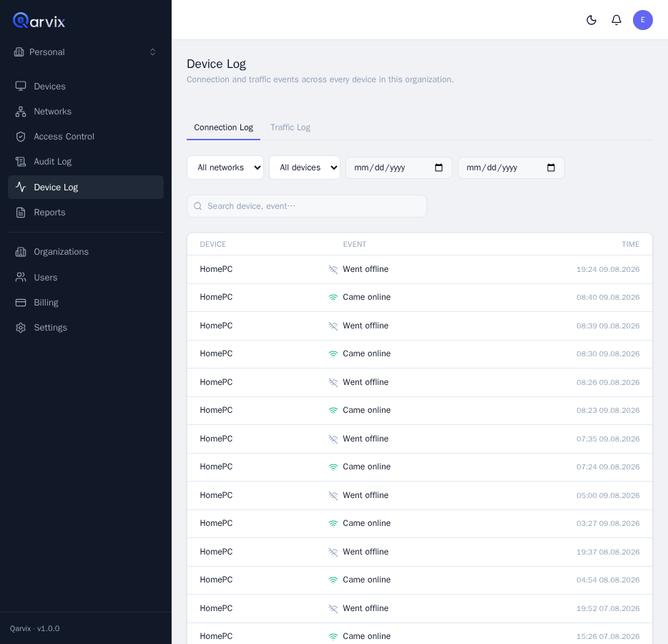Go to the Networks page
This screenshot has width=668, height=644.
coord(86,112)
